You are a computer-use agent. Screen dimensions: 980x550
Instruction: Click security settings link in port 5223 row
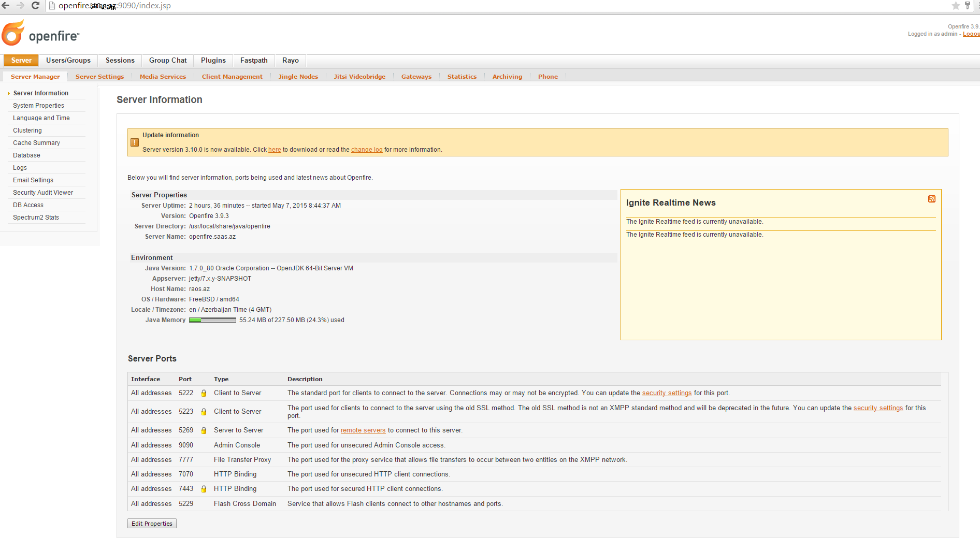878,408
